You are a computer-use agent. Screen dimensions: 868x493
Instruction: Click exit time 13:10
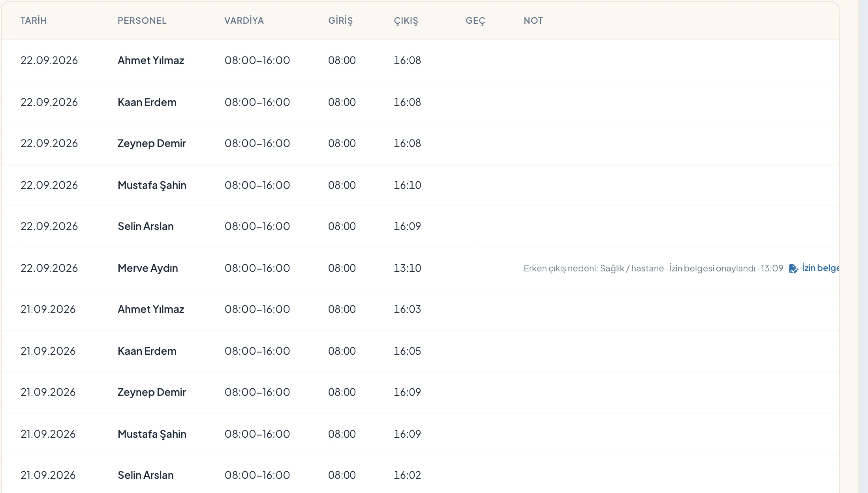(x=408, y=268)
